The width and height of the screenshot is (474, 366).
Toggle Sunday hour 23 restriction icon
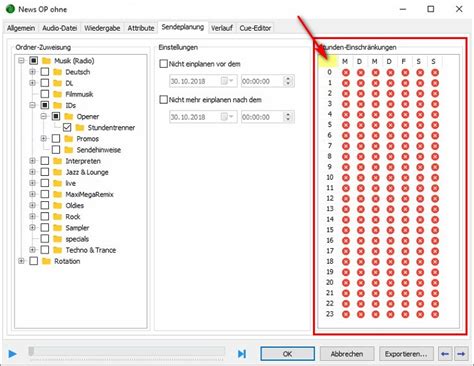(x=435, y=314)
